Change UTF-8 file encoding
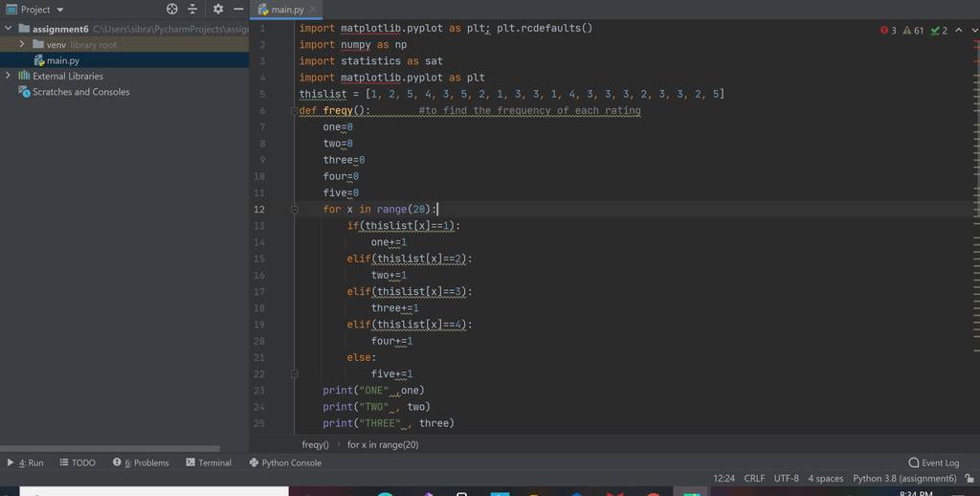The image size is (980, 496). click(x=787, y=479)
